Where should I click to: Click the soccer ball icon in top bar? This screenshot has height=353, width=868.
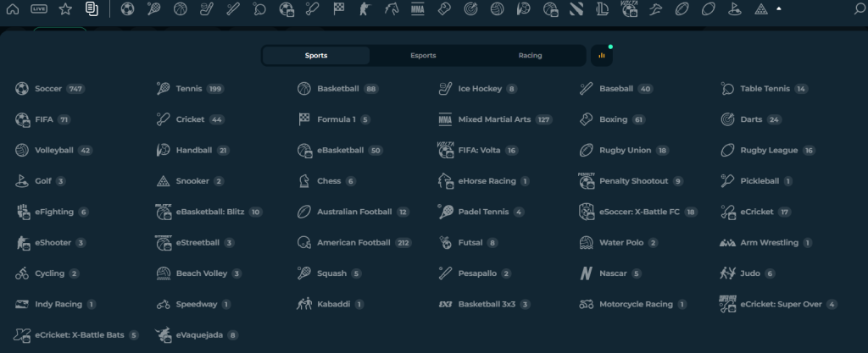point(127,8)
